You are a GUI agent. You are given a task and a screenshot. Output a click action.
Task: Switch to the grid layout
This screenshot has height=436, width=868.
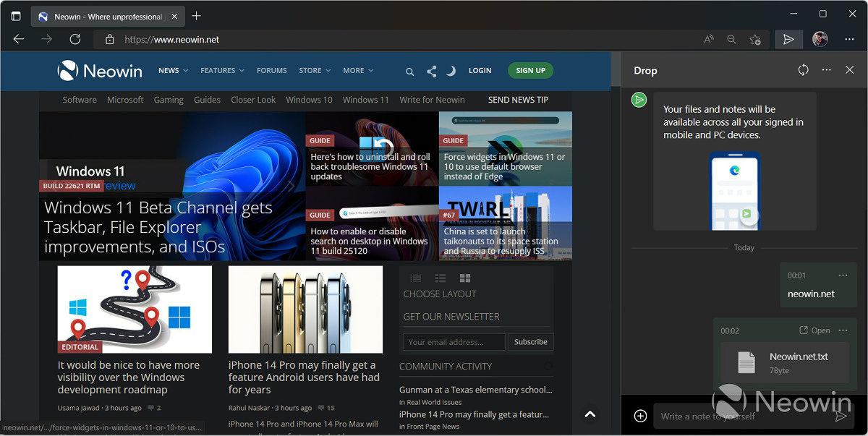pyautogui.click(x=465, y=278)
